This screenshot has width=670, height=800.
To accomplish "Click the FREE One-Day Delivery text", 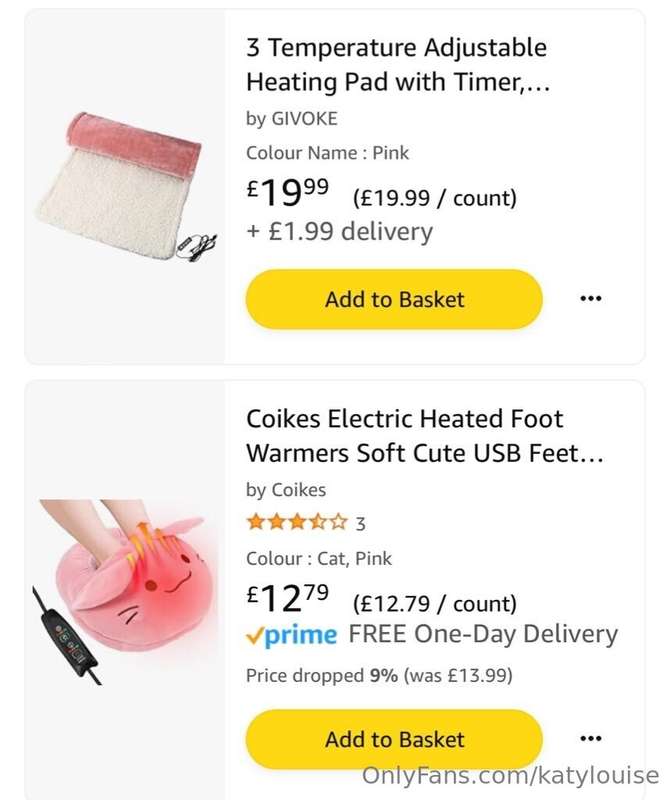I will click(x=483, y=635).
